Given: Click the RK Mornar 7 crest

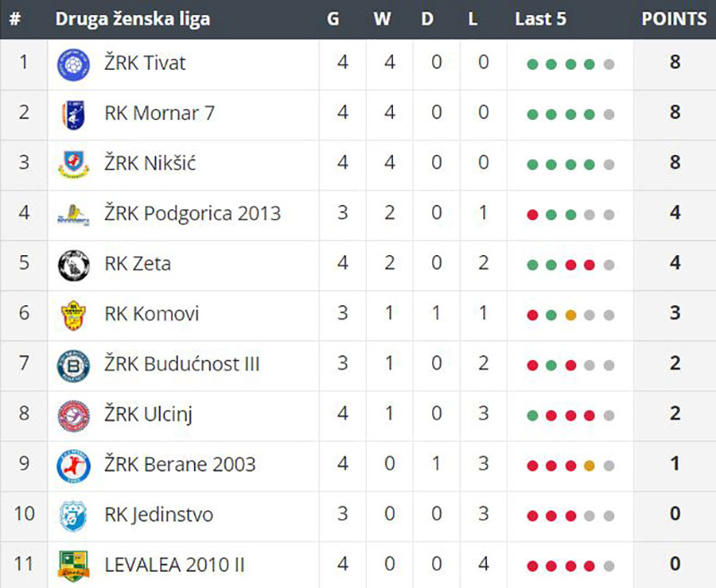Looking at the screenshot, I should pos(73,115).
